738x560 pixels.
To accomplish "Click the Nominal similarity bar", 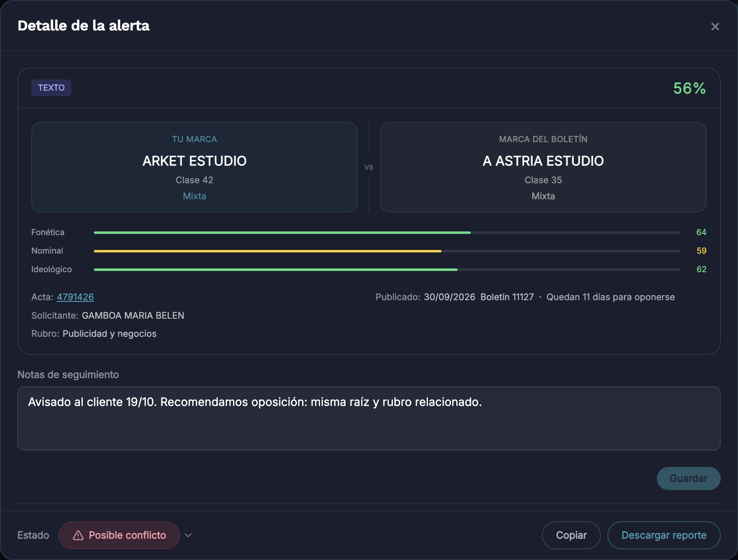I will [x=387, y=251].
